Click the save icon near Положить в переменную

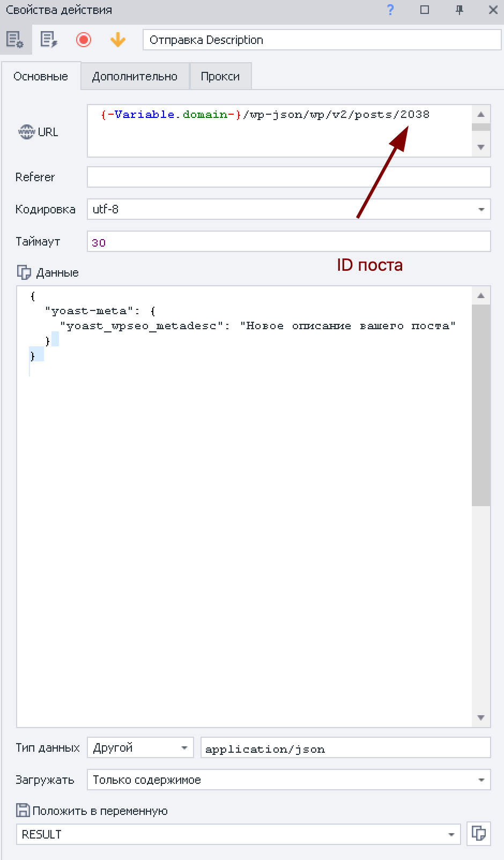(23, 810)
